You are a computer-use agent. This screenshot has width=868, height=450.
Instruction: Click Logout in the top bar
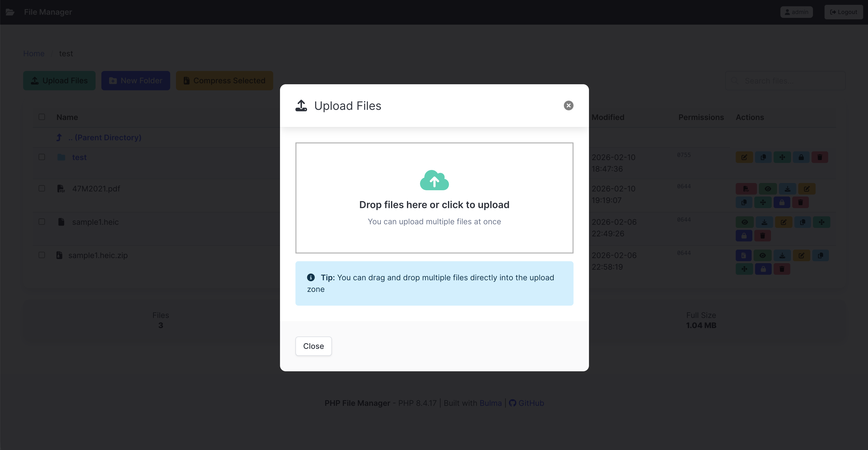point(843,12)
